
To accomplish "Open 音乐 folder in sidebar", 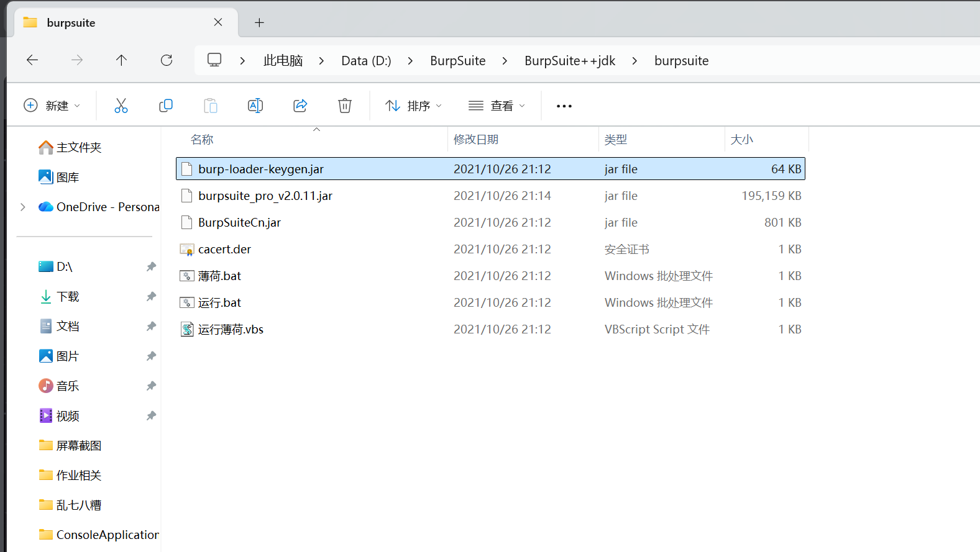I will point(59,386).
